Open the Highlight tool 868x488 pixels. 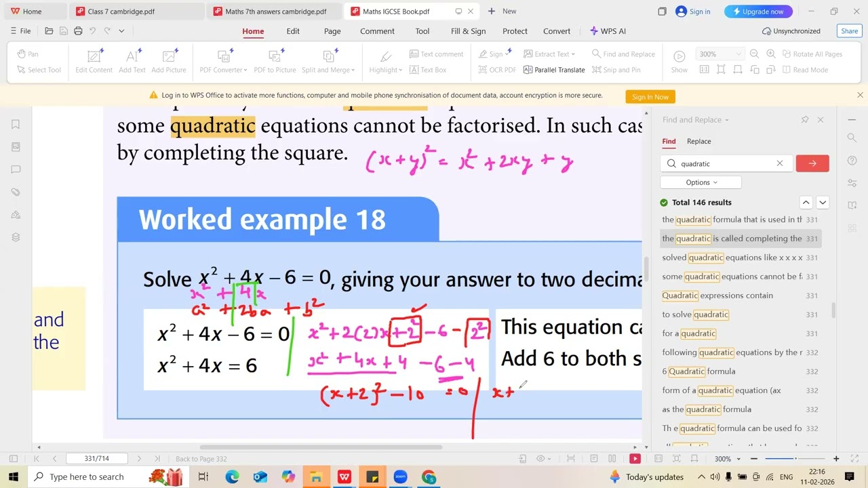386,61
